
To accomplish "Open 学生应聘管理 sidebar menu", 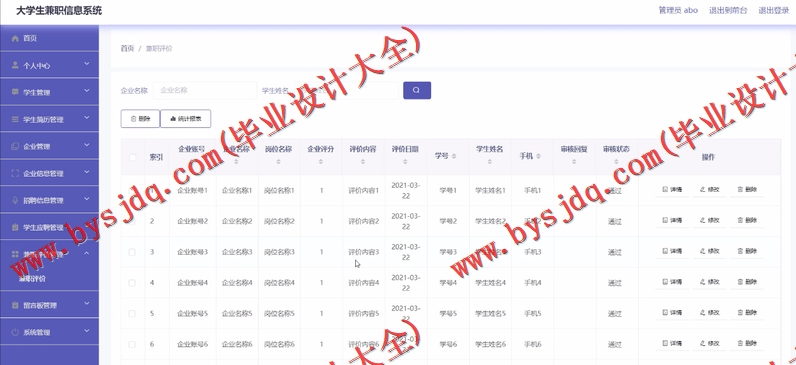I will coord(49,227).
